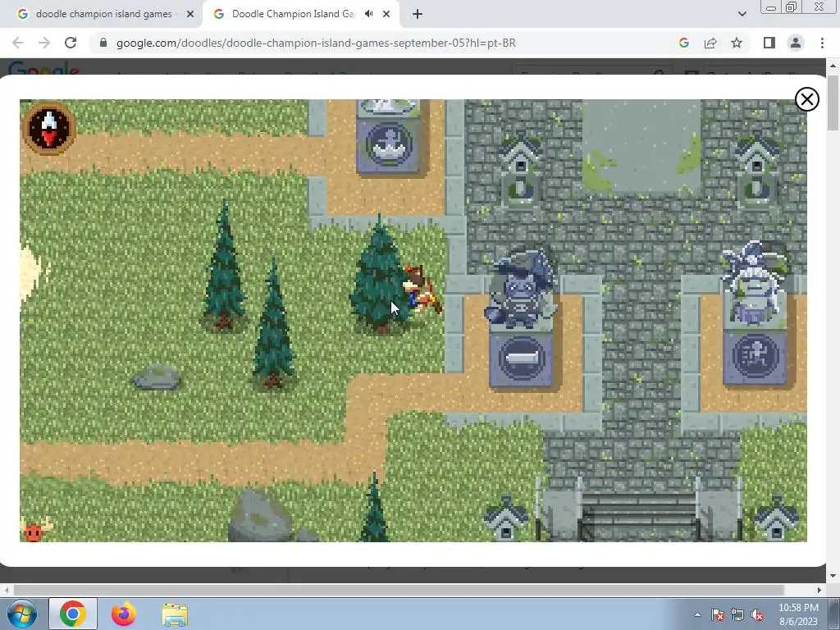
Task: Click the stone staircase entrance
Action: 638,515
